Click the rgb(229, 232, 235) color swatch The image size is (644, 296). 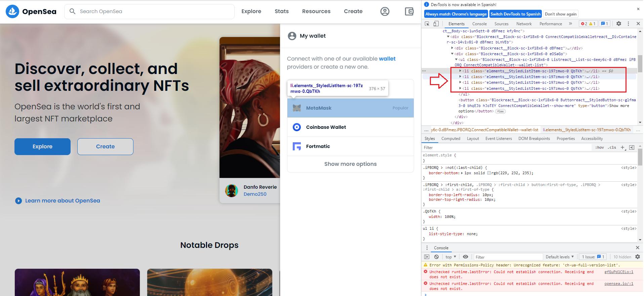coord(489,173)
